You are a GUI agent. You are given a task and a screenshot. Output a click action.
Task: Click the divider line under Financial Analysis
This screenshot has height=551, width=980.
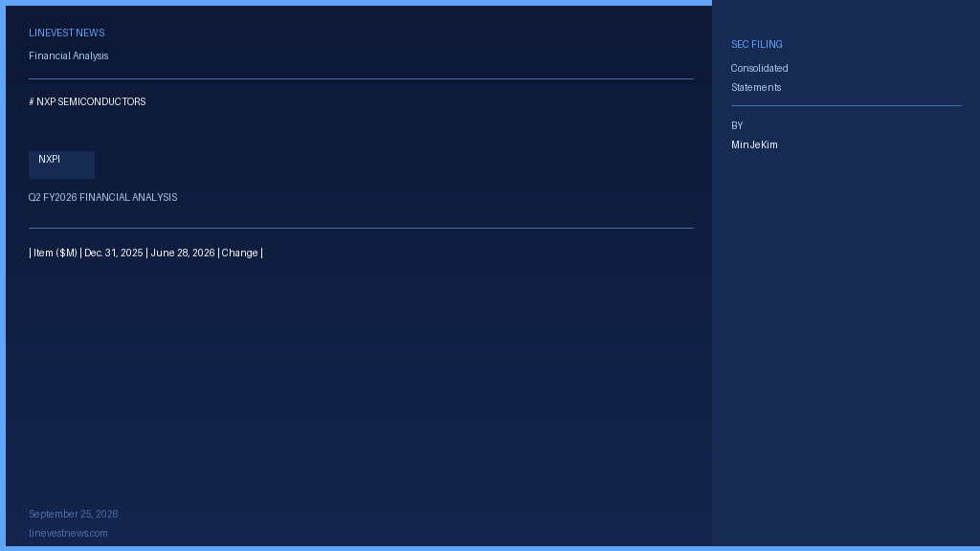click(x=361, y=78)
